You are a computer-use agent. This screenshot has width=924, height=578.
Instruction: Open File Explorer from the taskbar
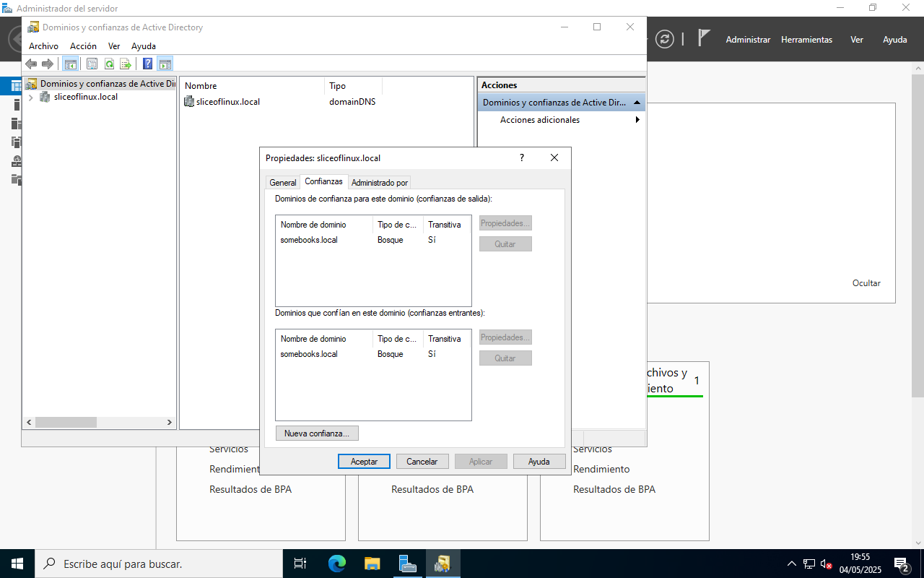point(372,564)
